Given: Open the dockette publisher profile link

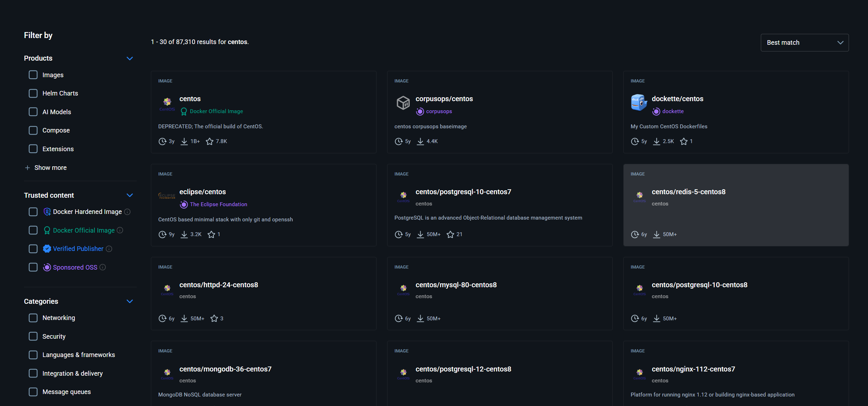Looking at the screenshot, I should pos(673,111).
